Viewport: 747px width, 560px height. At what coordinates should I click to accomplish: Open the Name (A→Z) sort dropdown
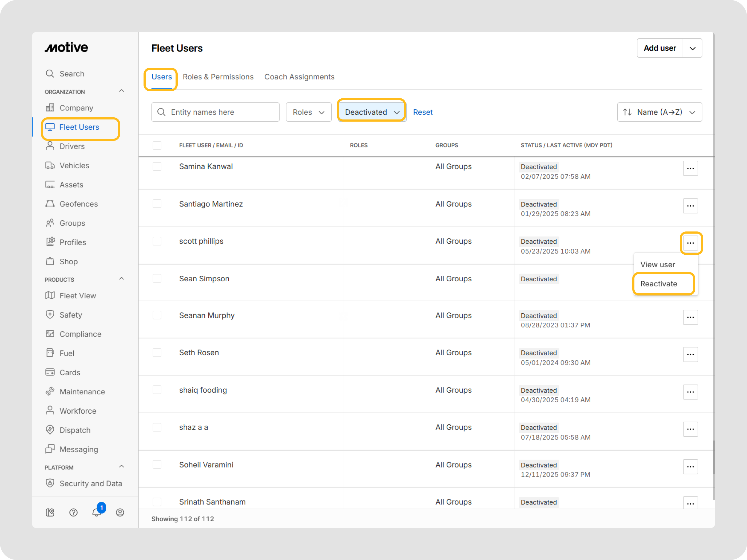pyautogui.click(x=659, y=112)
